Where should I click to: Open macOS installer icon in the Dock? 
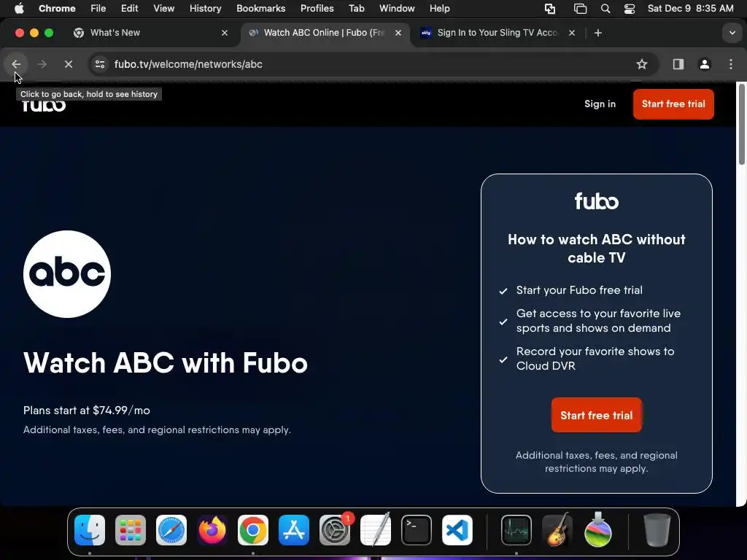pos(598,530)
